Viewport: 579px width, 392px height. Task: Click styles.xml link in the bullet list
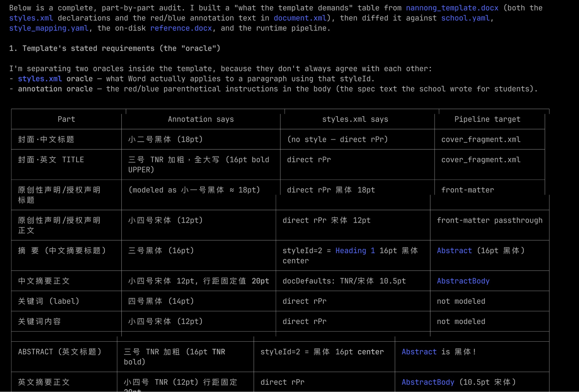point(40,79)
